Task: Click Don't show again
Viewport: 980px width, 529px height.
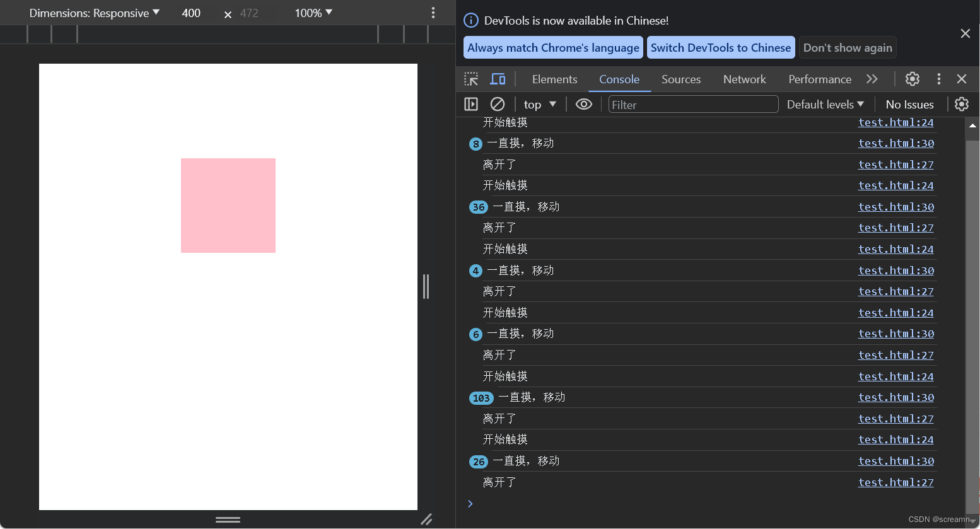Action: coord(848,47)
